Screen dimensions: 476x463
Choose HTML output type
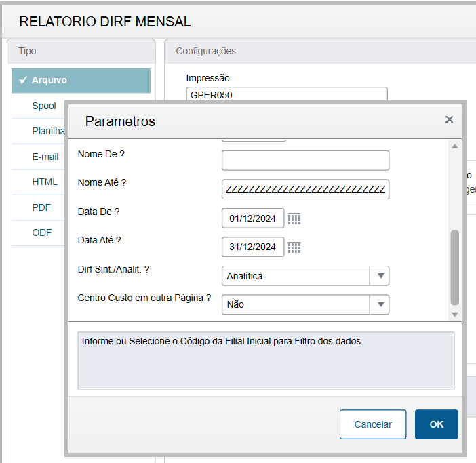point(45,182)
